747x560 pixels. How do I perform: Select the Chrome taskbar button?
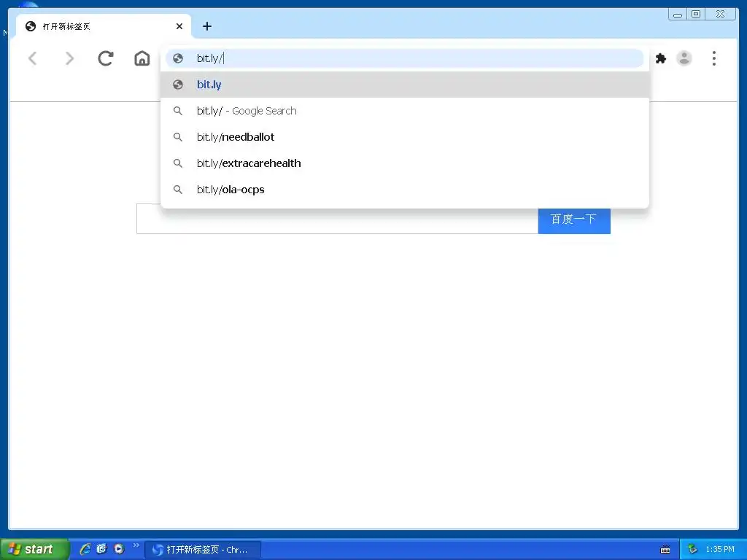tap(203, 550)
